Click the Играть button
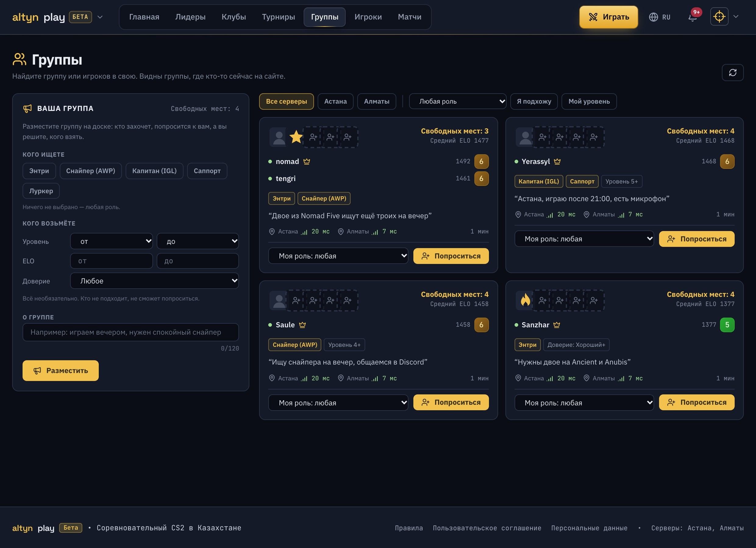Viewport: 756px width, 548px height. tap(608, 17)
